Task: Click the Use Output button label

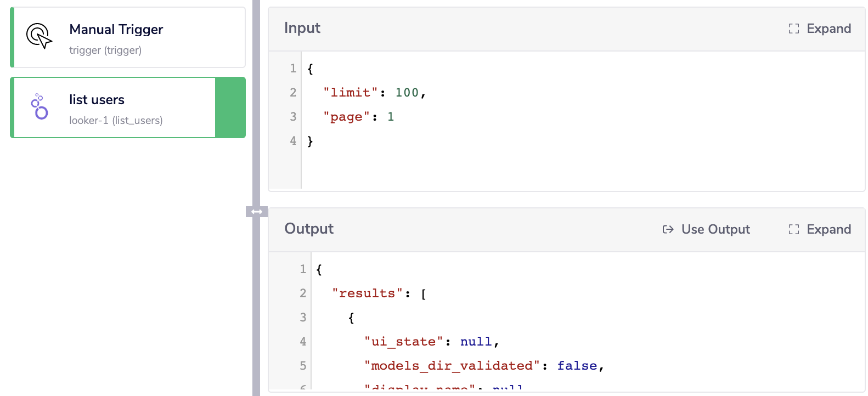Action: (715, 229)
